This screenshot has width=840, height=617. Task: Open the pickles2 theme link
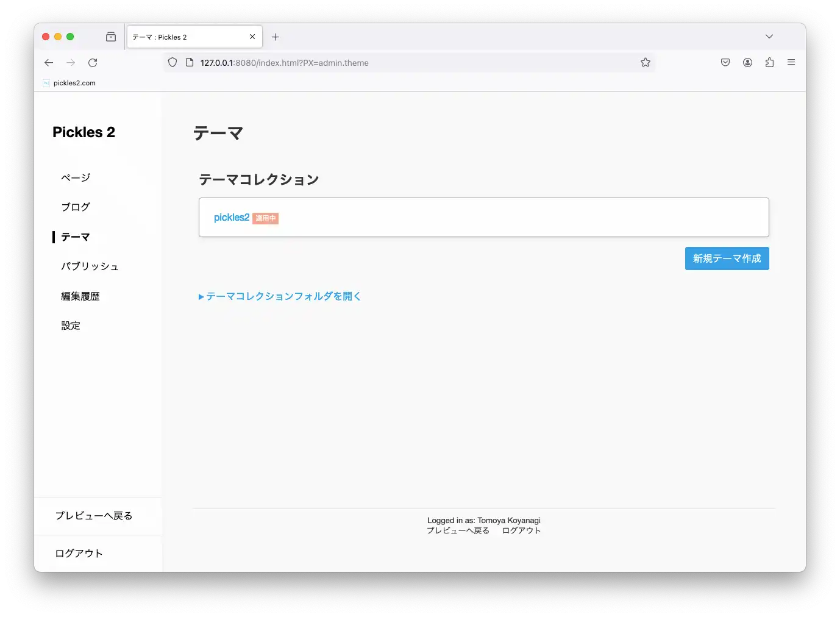232,218
